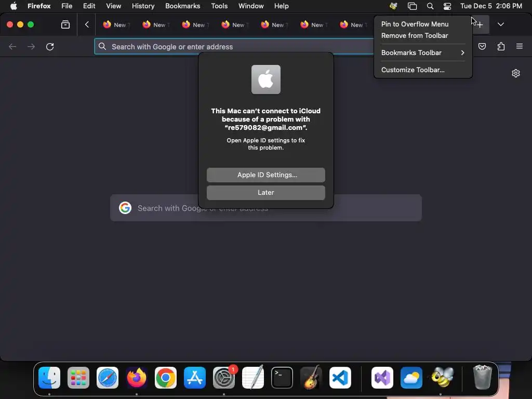Click the Apple ID Settings… button

click(266, 175)
